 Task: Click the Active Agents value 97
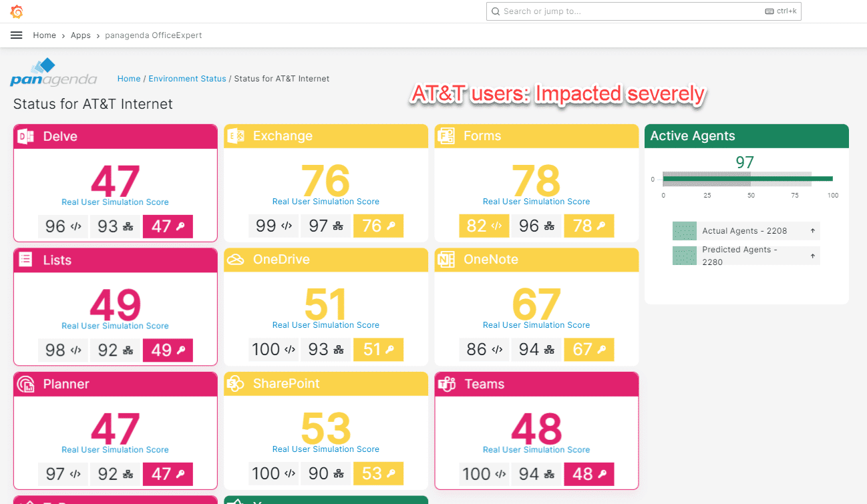coord(745,162)
